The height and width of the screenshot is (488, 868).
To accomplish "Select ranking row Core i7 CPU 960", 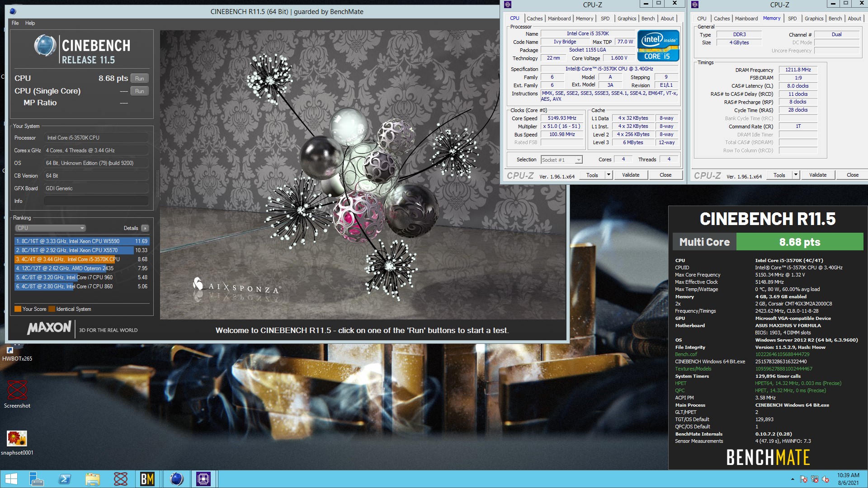I will pos(82,277).
